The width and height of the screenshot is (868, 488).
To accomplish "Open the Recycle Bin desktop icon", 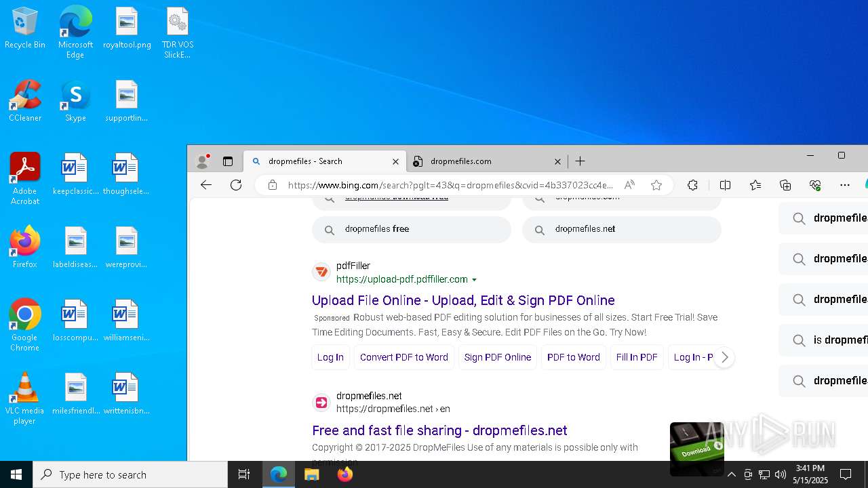I will (x=25, y=28).
